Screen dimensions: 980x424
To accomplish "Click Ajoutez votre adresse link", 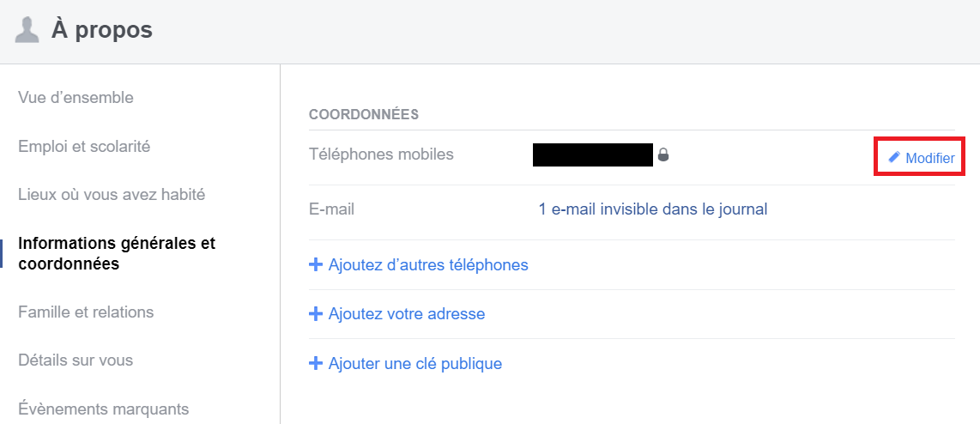I will (x=407, y=314).
